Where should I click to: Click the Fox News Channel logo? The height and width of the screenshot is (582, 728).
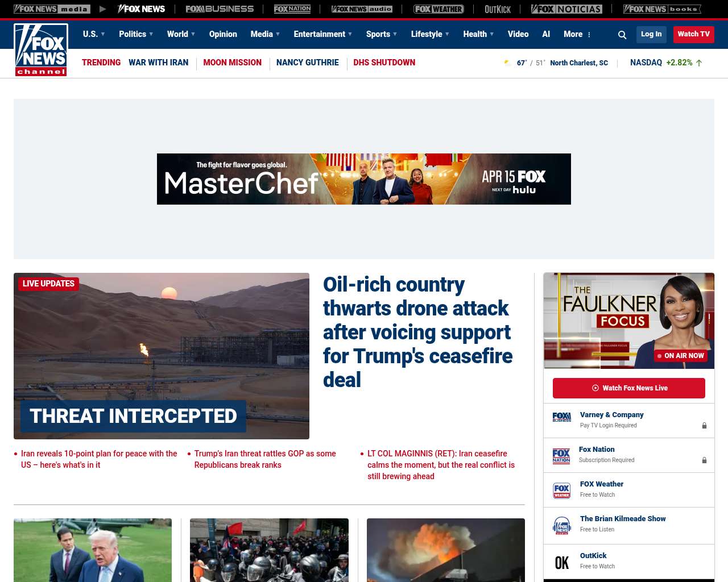coord(41,50)
